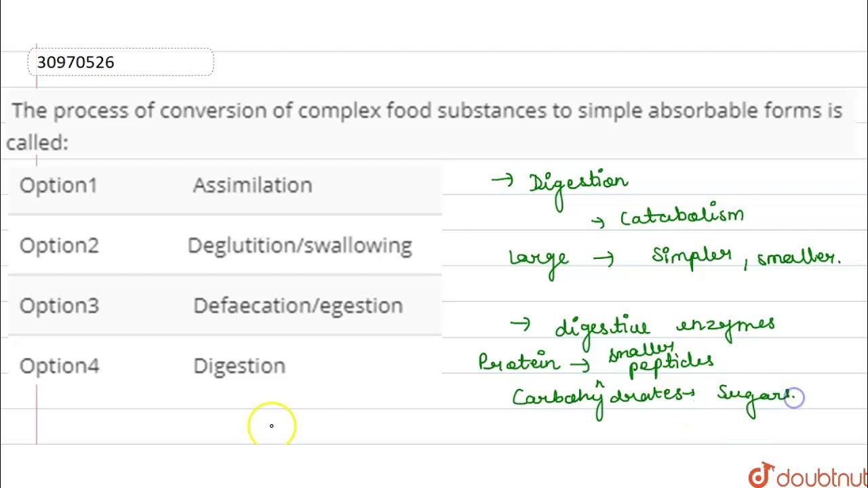Click the question ID box 30970526
The image size is (868, 488).
[121, 62]
